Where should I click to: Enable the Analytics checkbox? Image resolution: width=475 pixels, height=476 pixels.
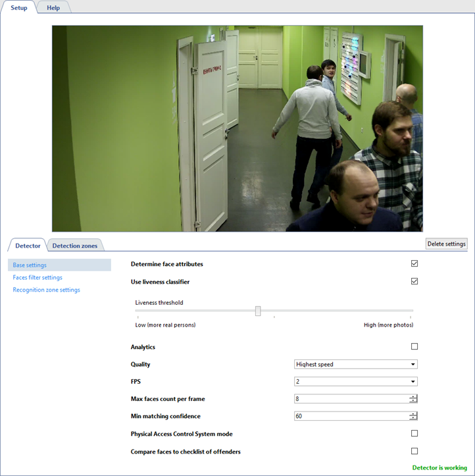click(414, 346)
